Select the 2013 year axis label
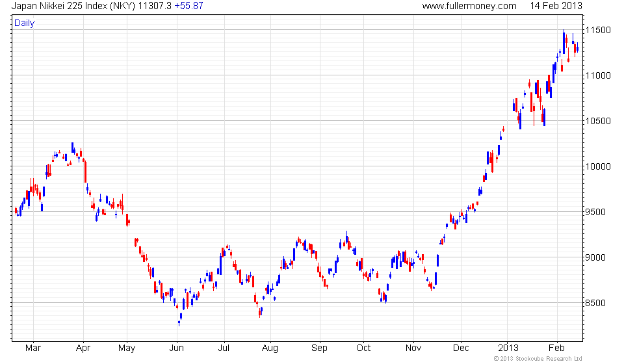This screenshot has width=637, height=364. (508, 348)
